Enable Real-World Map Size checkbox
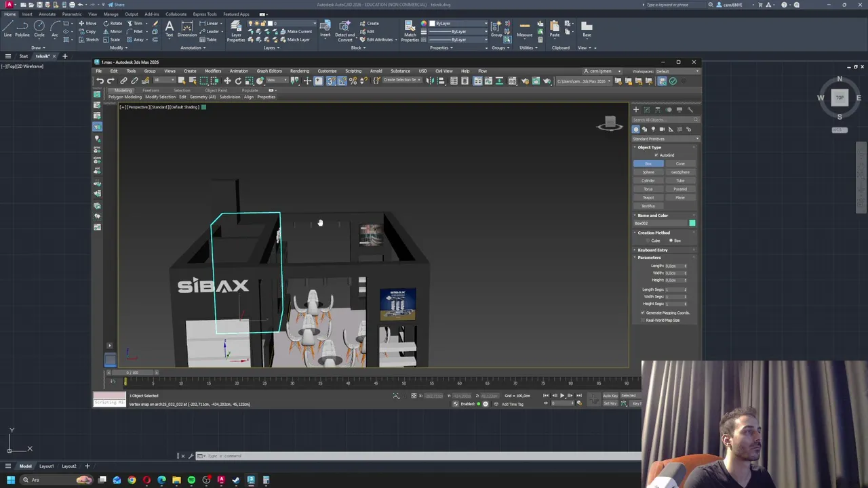 [643, 321]
